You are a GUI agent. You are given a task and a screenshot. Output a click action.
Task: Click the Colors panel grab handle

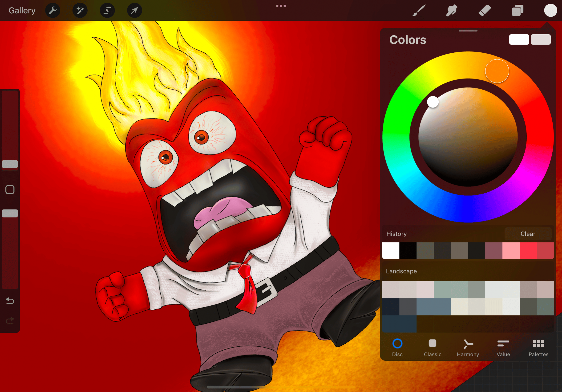468,31
